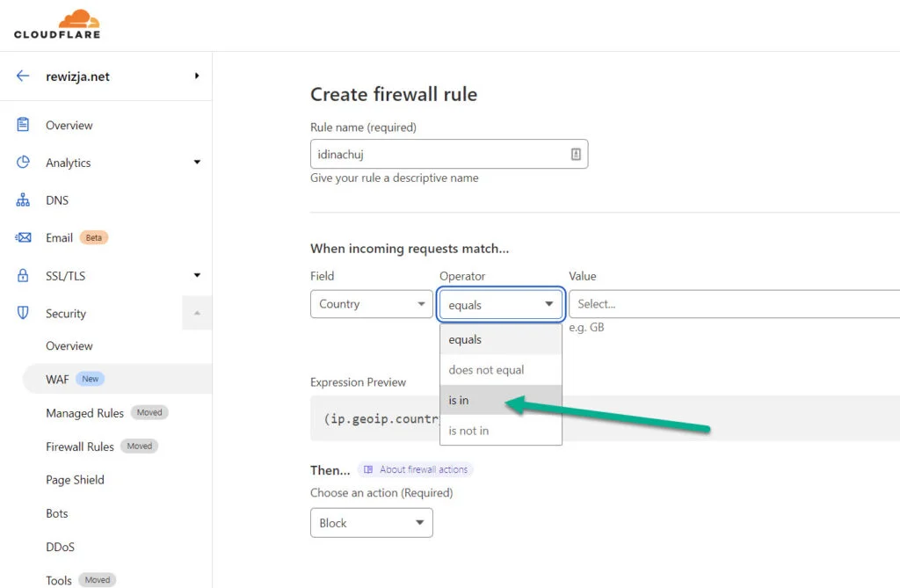Click the Expression Preview code box
This screenshot has height=588, width=900.
point(605,418)
